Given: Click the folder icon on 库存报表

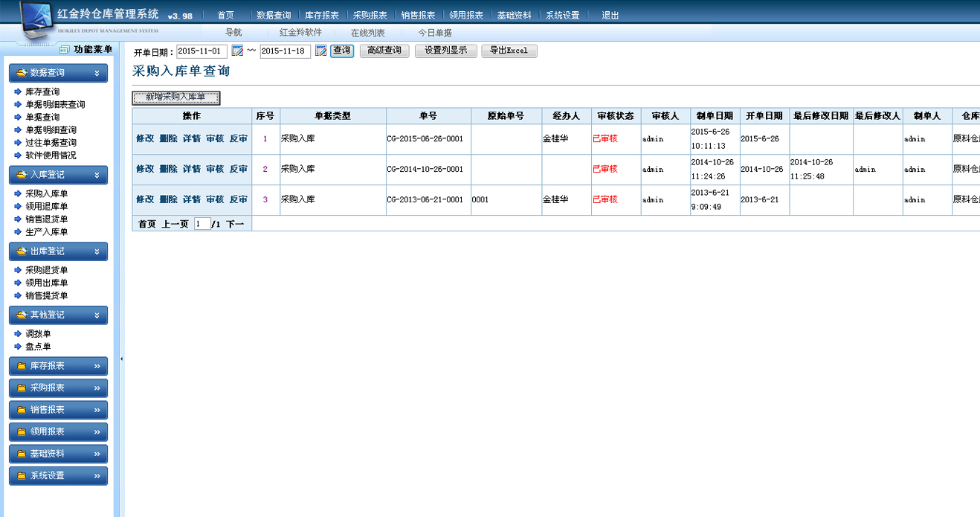Looking at the screenshot, I should coord(22,367).
